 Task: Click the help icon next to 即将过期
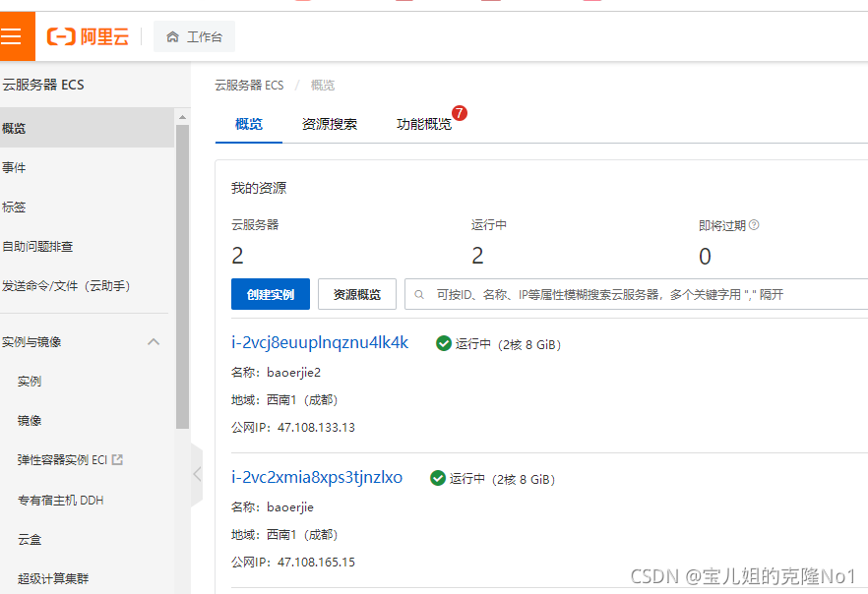click(x=754, y=225)
